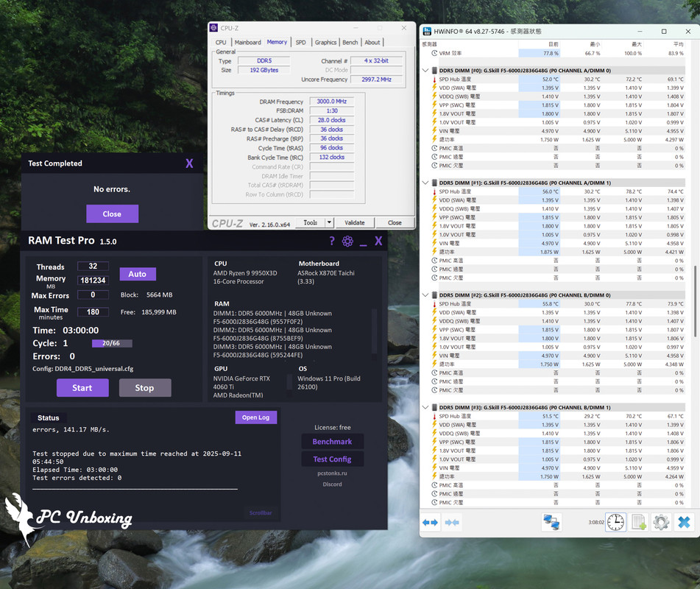Open the About tab in CPU-Z
The width and height of the screenshot is (700, 589).
click(372, 43)
